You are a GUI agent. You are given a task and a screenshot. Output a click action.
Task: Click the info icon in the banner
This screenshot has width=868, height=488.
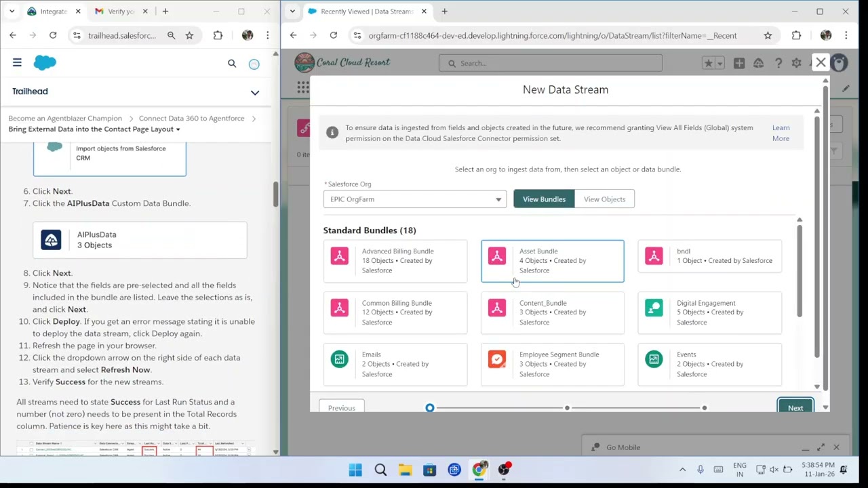pyautogui.click(x=332, y=133)
